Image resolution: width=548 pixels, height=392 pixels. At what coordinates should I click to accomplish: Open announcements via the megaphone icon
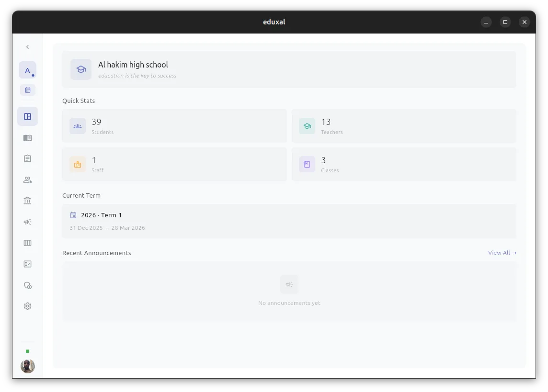tap(27, 222)
